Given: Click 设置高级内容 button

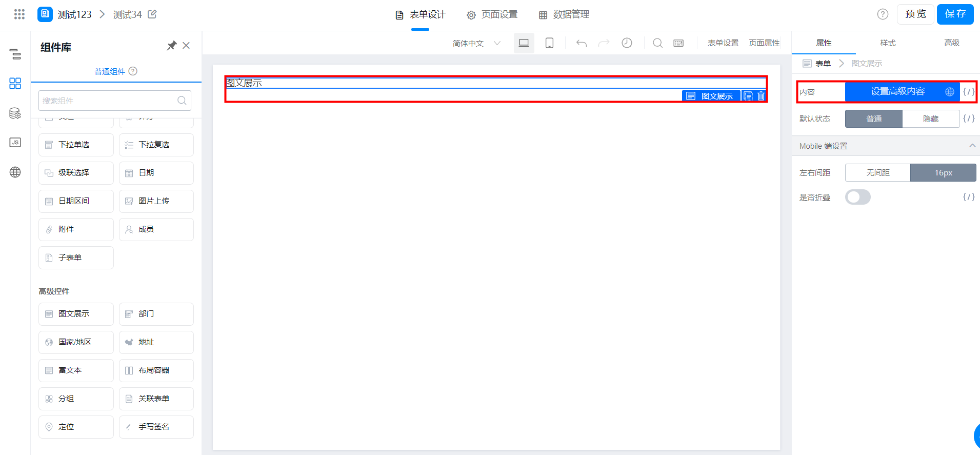Looking at the screenshot, I should [x=902, y=92].
